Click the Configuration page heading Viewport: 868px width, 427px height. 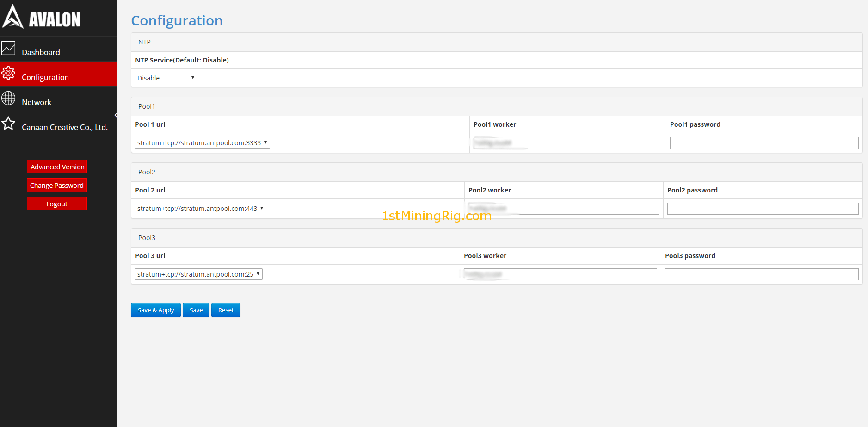(177, 21)
